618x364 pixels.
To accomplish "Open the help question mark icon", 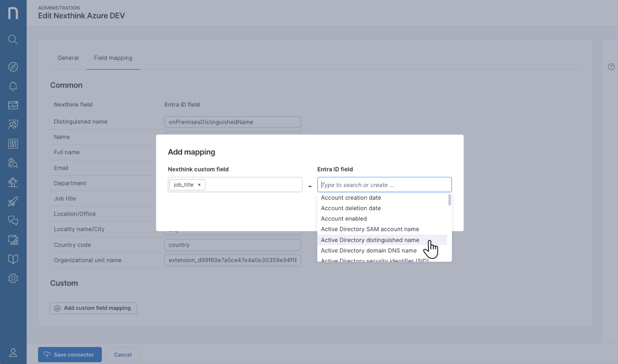I will (611, 67).
